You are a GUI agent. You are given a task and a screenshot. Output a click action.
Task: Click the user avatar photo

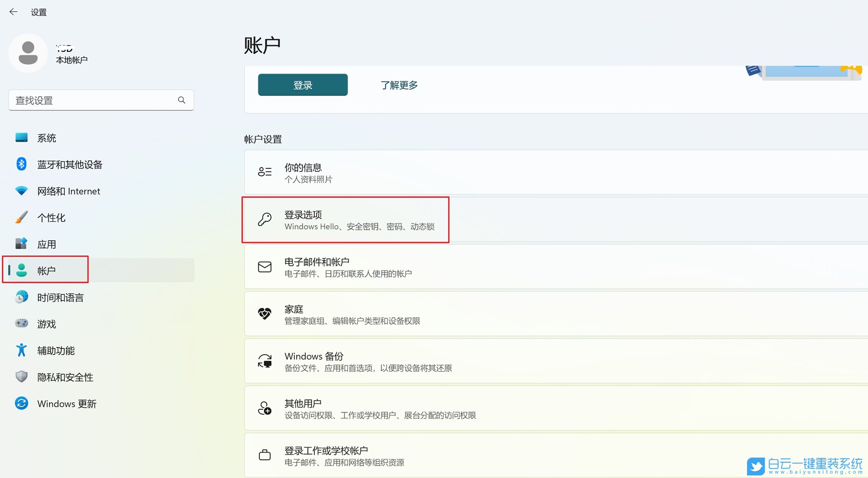point(28,53)
